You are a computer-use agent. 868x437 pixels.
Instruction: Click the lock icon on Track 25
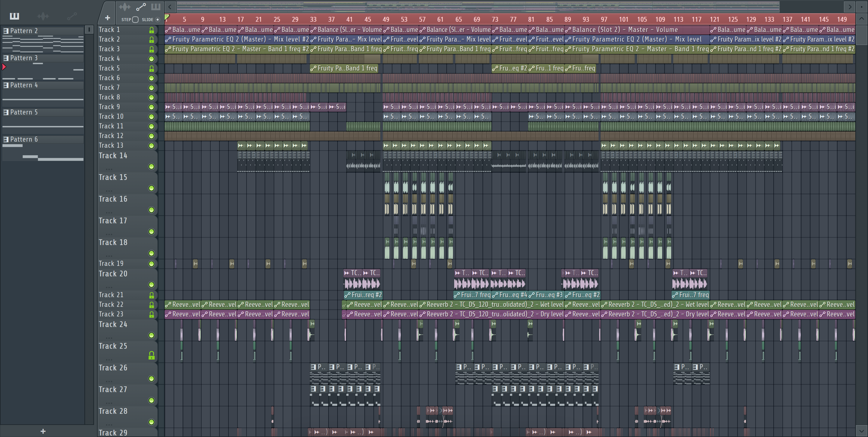[152, 355]
